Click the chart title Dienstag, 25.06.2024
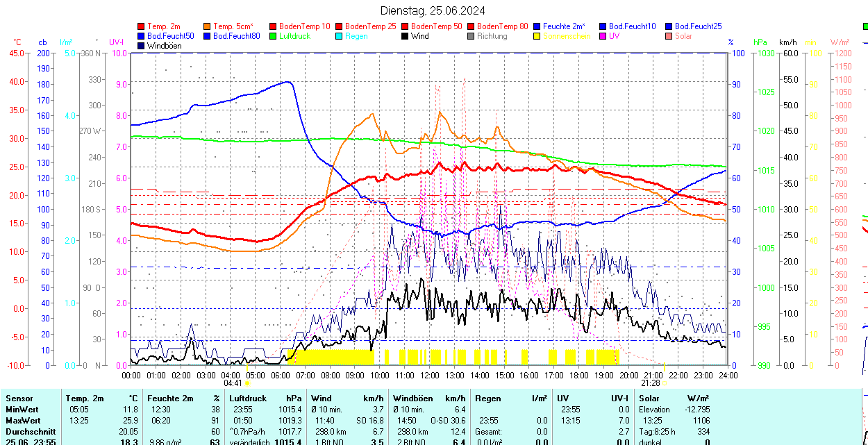868x445 pixels. tap(433, 10)
